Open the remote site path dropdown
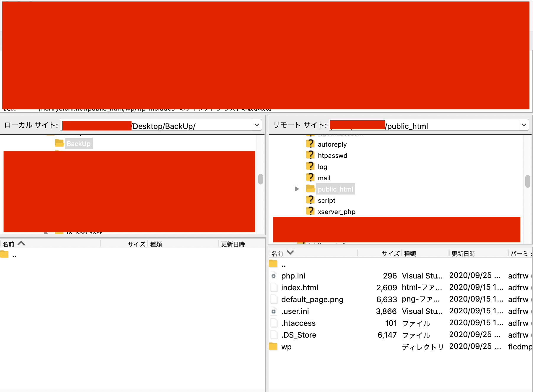This screenshot has width=533, height=392. [524, 125]
